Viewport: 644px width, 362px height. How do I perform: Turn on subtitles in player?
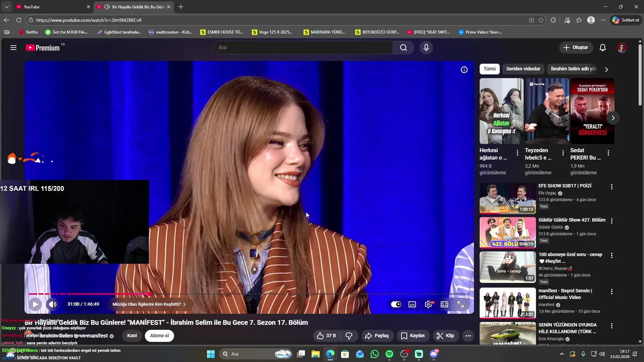tap(413, 304)
